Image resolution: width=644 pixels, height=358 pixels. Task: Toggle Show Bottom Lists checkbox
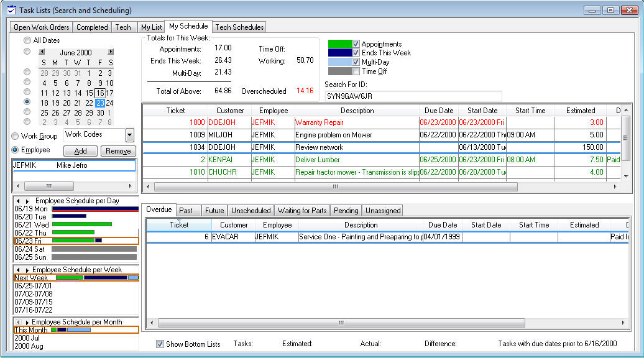click(160, 344)
